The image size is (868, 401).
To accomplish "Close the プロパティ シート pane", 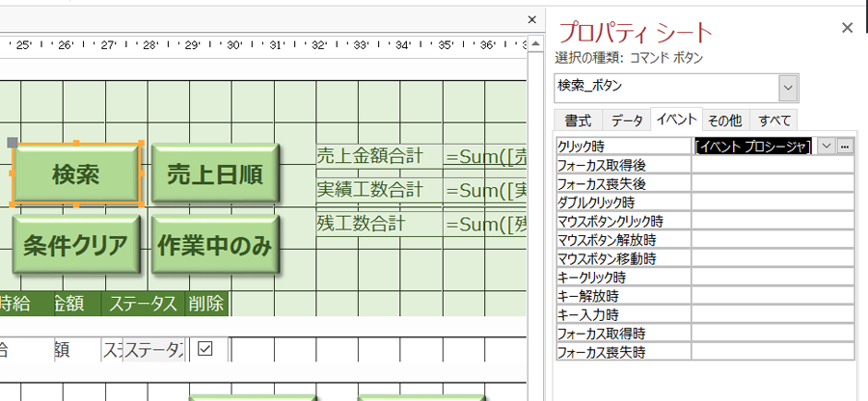I will [847, 28].
